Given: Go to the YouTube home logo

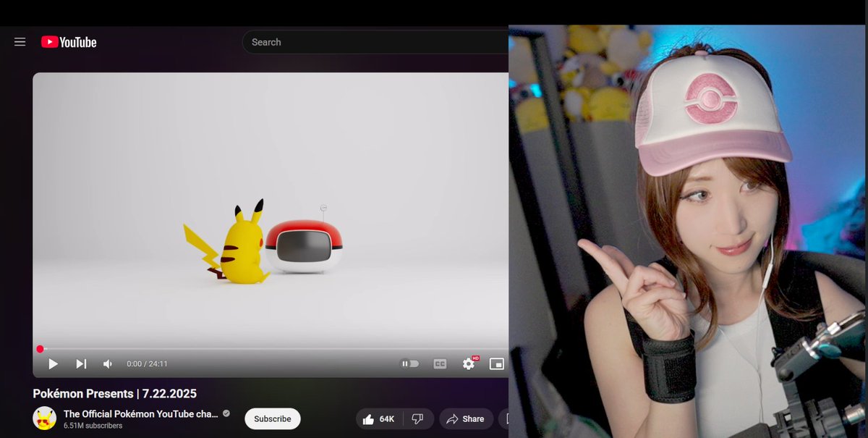Looking at the screenshot, I should click(x=69, y=42).
